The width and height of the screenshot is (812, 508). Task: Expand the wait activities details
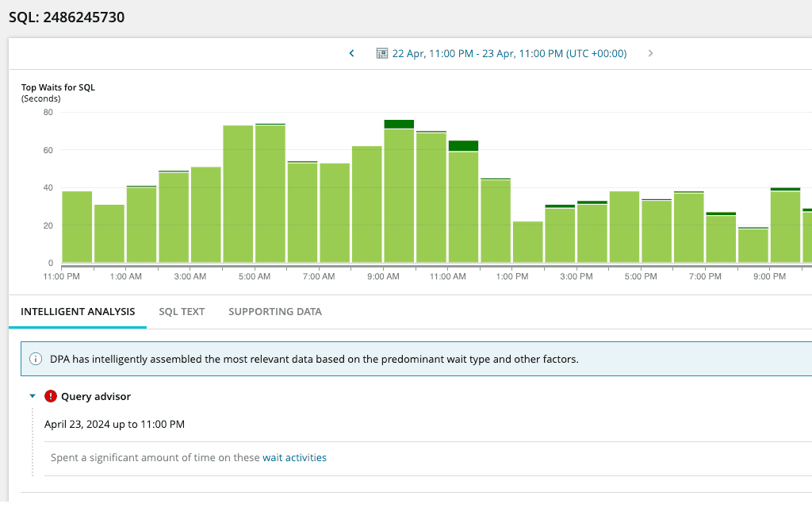tap(294, 457)
